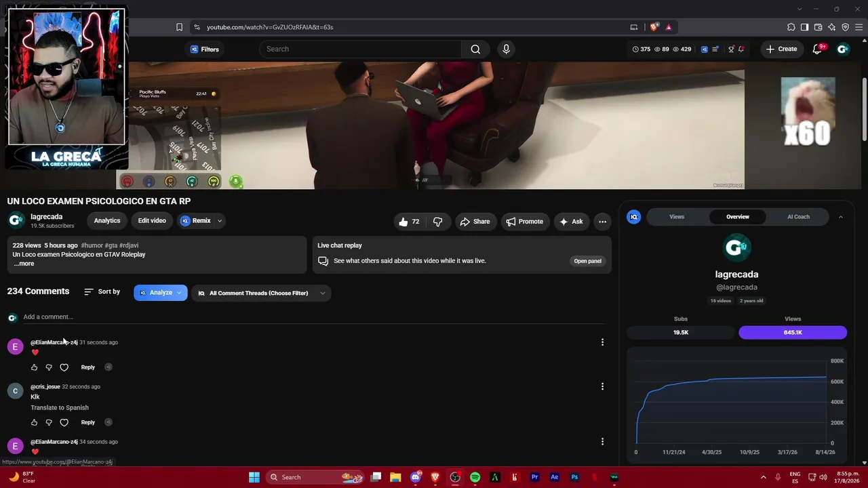Image resolution: width=868 pixels, height=488 pixels.
Task: Open File Explorer from the taskbar
Action: (x=395, y=477)
